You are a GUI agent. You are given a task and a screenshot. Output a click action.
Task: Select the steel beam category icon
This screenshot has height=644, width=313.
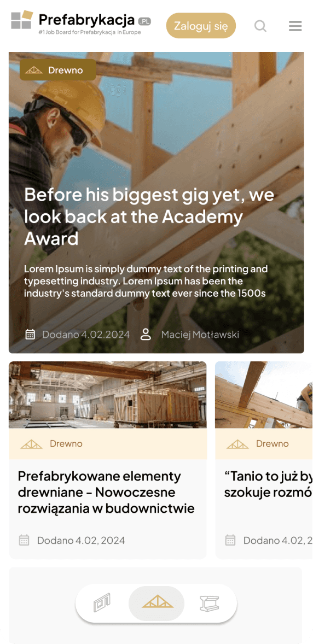(210, 603)
